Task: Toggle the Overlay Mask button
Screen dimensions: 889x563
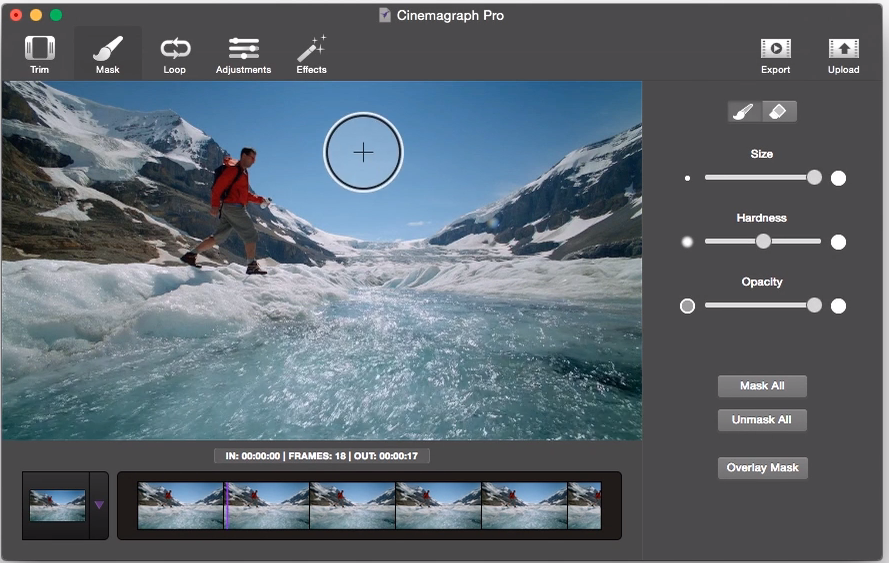Action: click(762, 468)
